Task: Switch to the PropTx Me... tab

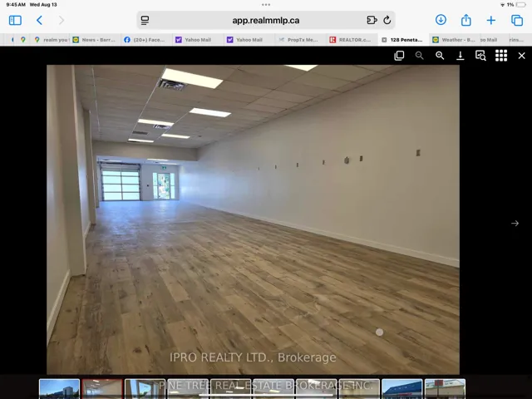Action: 298,39
